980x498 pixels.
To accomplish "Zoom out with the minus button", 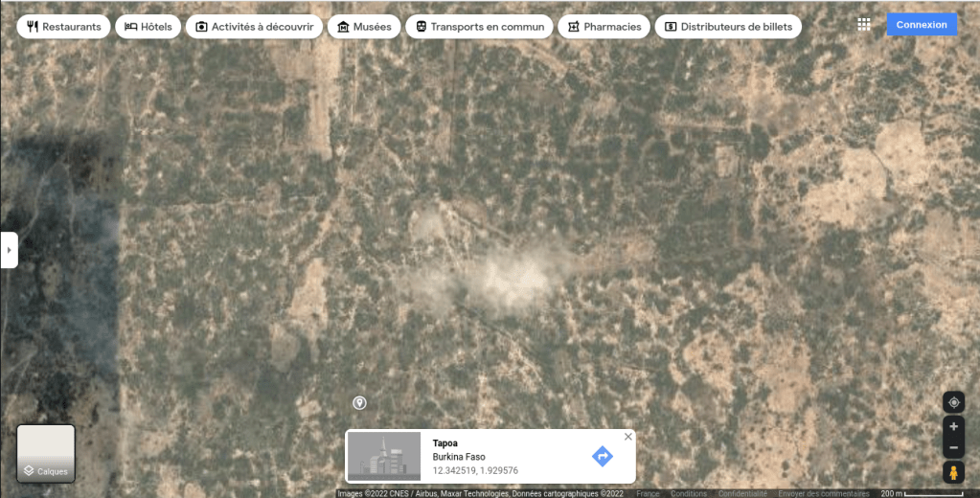I will coord(953,448).
